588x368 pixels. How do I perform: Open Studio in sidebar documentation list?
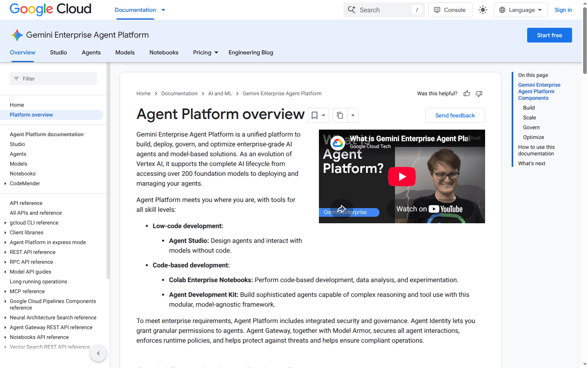point(17,144)
